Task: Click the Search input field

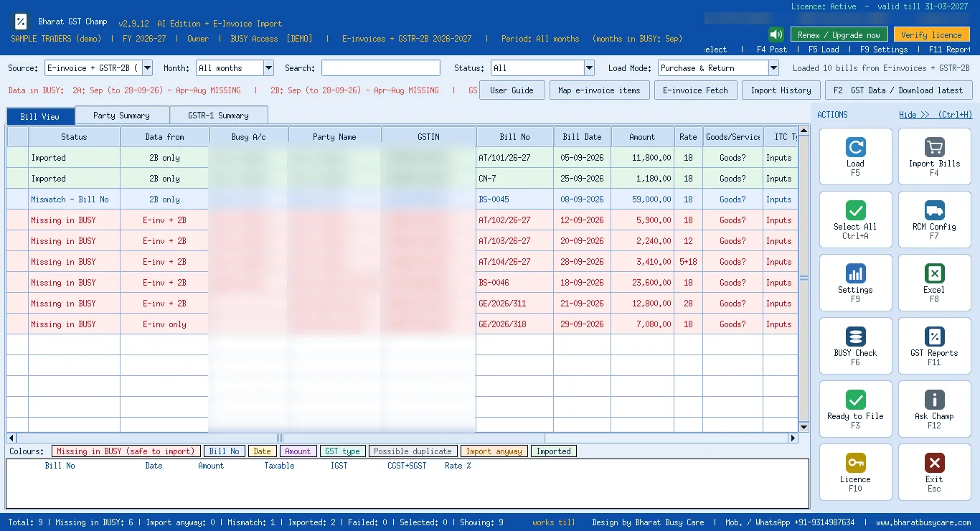Action: tap(381, 68)
